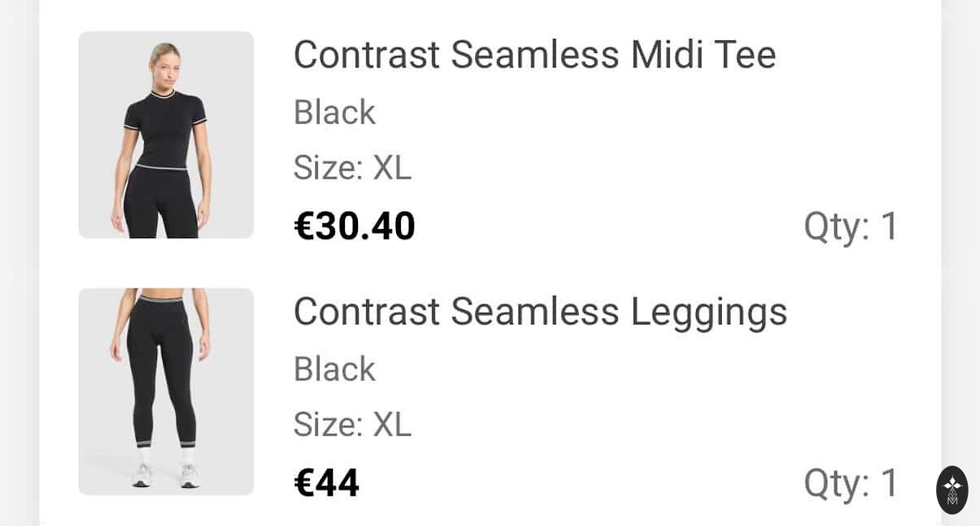Click the Leggings Size: XL text
Screen dimensions: 980x526
point(352,424)
